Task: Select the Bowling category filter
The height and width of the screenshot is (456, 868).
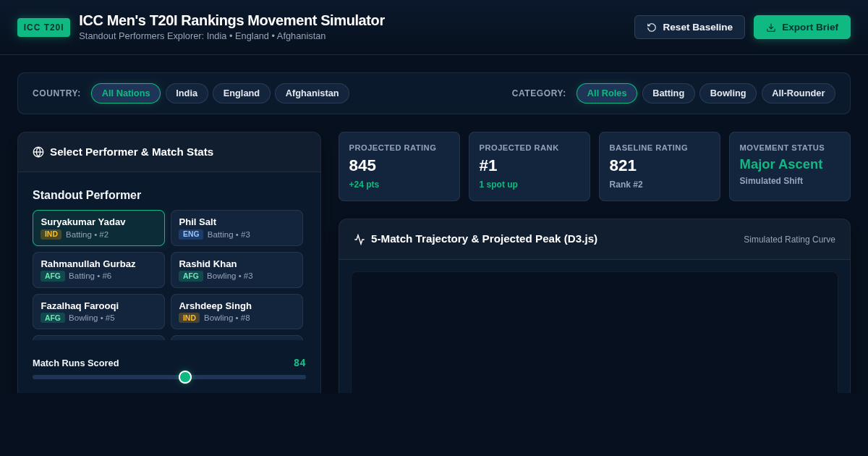Action: point(728,93)
